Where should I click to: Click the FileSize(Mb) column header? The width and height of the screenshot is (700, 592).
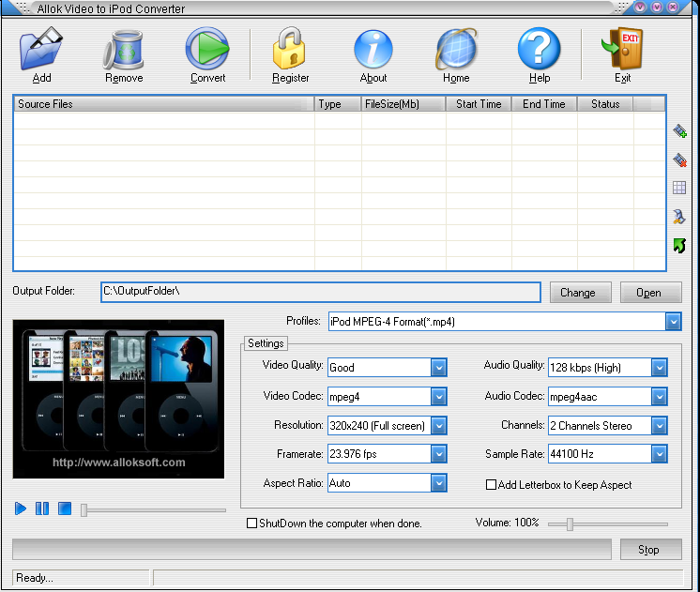(x=403, y=104)
